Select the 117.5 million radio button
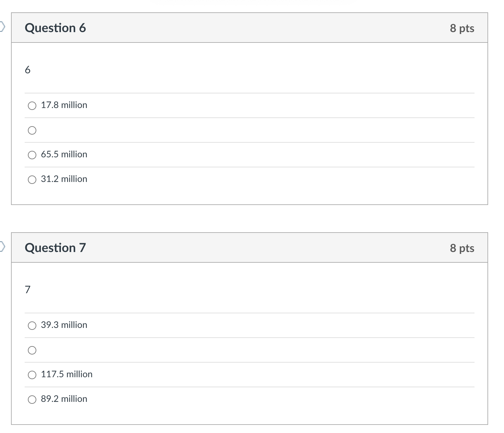Image resolution: width=504 pixels, height=433 pixels. tap(32, 375)
